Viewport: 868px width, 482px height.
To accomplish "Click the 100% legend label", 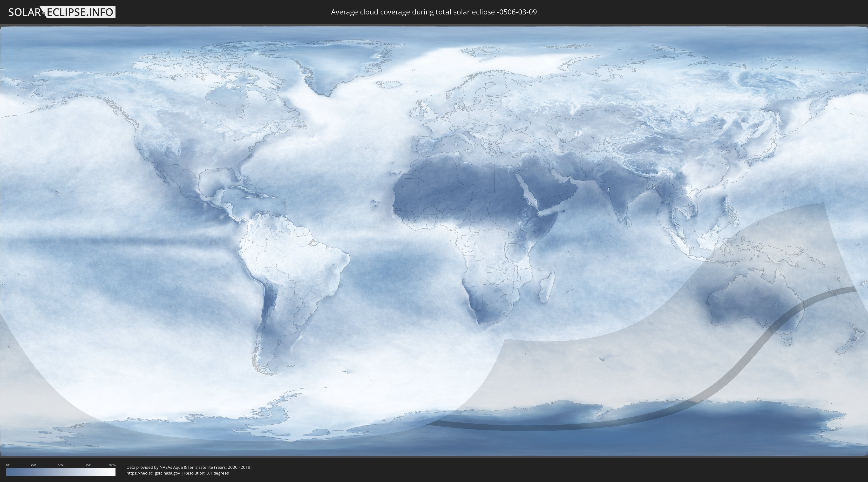I will tap(112, 465).
